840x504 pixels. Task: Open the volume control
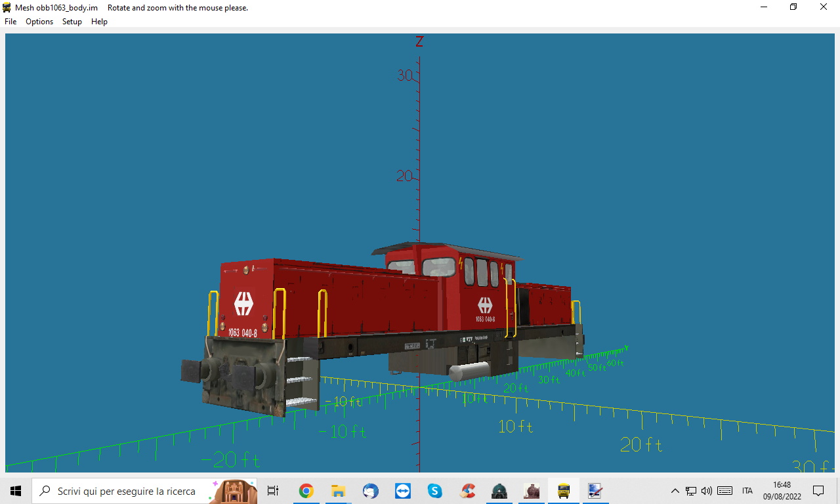point(707,491)
